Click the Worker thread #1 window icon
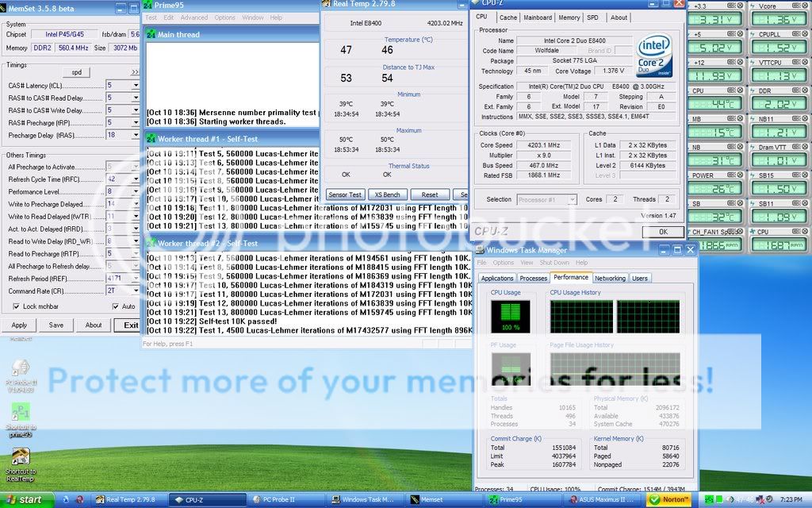This screenshot has width=812, height=508. [151, 138]
